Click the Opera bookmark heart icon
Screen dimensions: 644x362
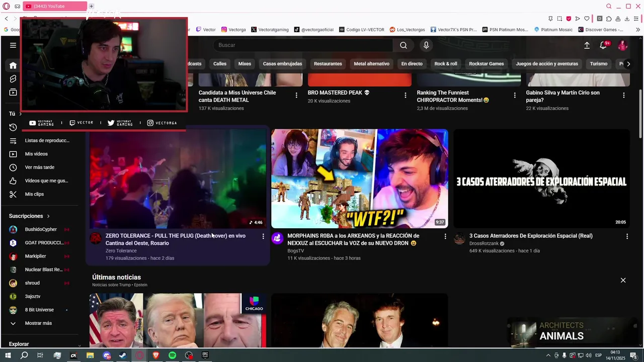[587, 19]
